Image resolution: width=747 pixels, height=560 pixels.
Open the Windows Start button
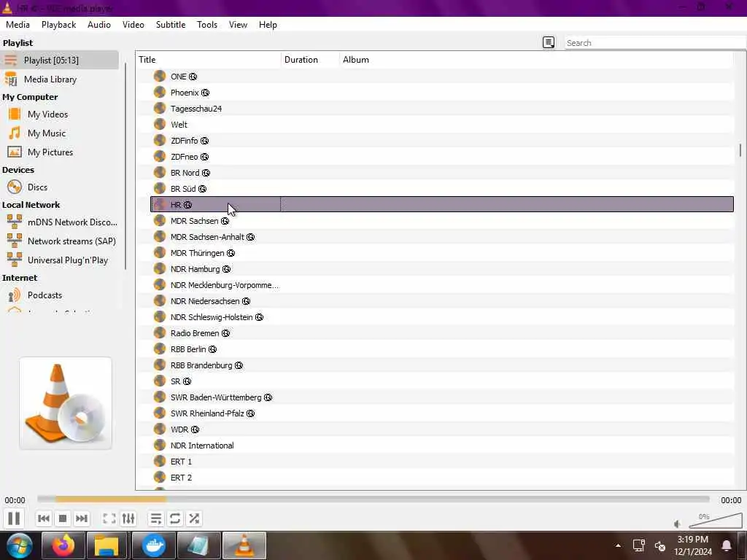pos(19,545)
